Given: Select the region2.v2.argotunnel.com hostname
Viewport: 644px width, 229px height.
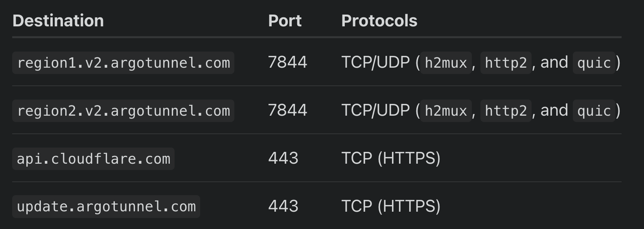Looking at the screenshot, I should [123, 111].
